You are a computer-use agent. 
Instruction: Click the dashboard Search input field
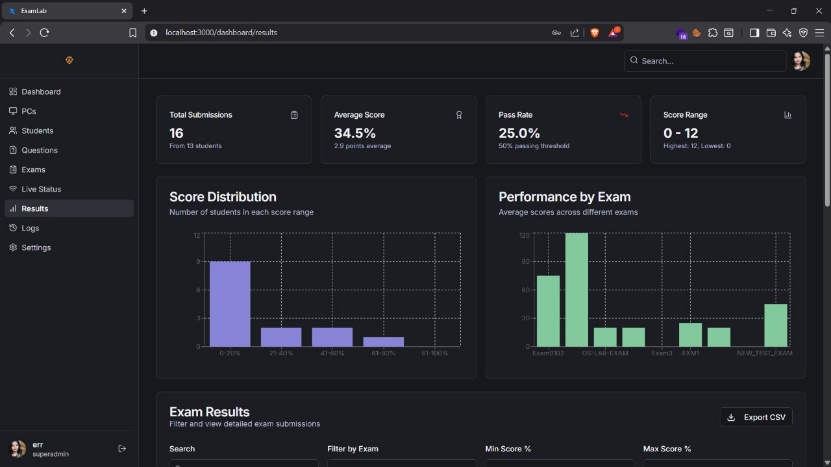(705, 61)
